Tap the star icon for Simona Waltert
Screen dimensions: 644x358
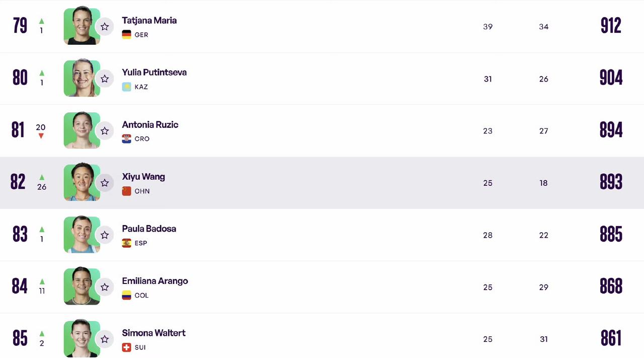[x=105, y=339]
